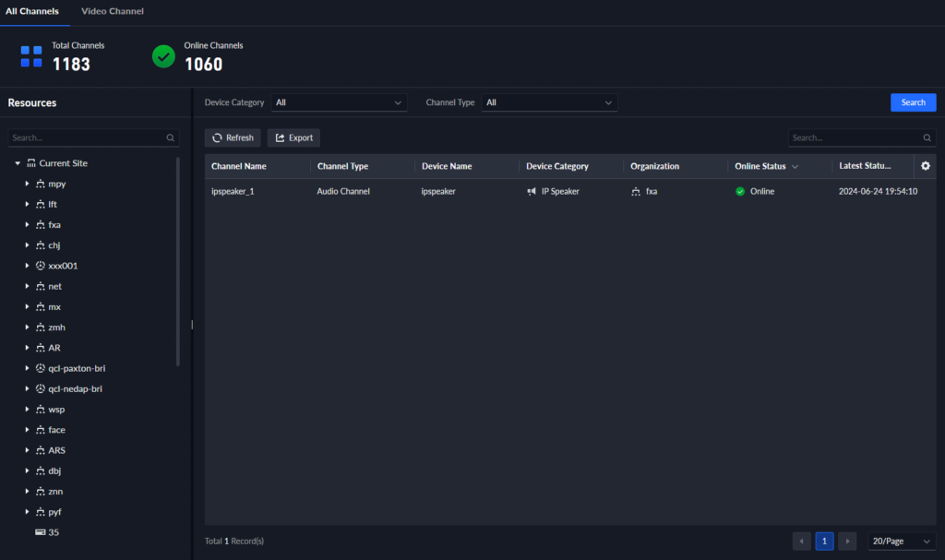Change the 20/Page page size dropdown
The height and width of the screenshot is (560, 945).
tap(901, 542)
